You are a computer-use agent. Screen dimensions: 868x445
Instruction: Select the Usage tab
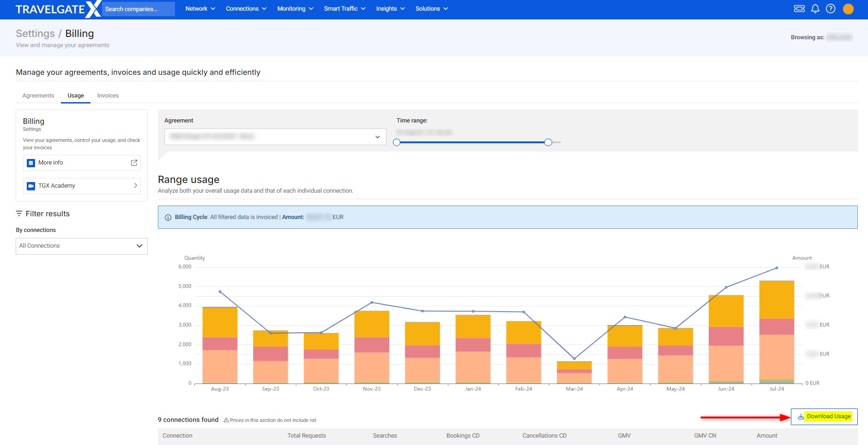(x=76, y=96)
